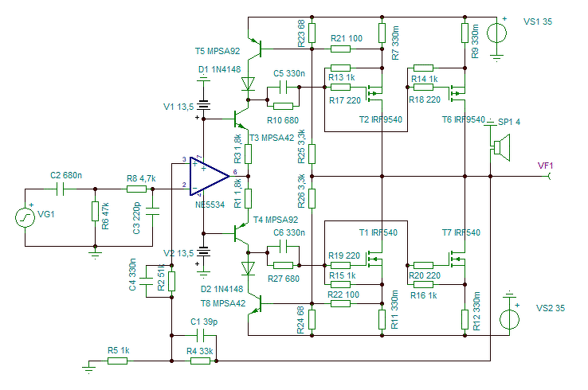Click the C1 39p capacitor symbol
This screenshot has width=588, height=390.
(x=200, y=336)
